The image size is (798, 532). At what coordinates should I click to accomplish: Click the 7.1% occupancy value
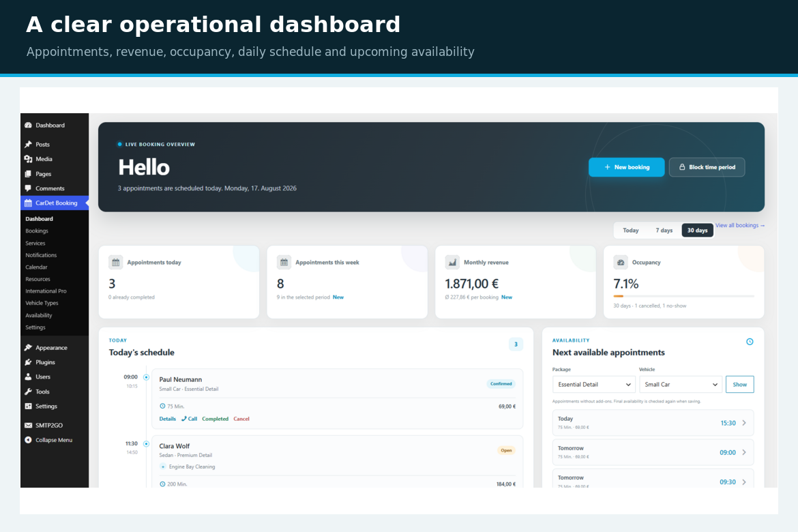626,284
